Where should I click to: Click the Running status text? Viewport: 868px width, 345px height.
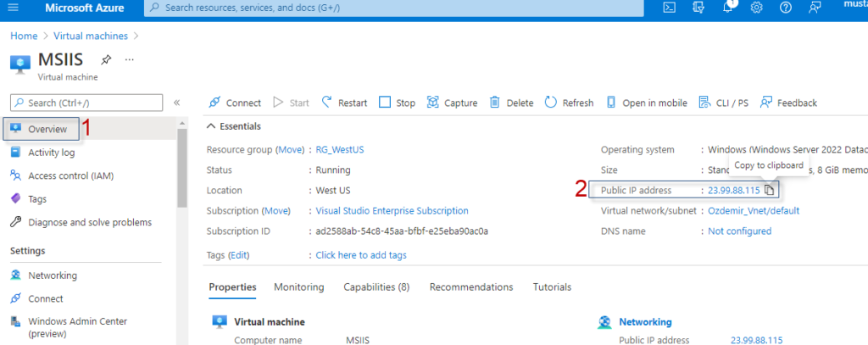(x=332, y=170)
